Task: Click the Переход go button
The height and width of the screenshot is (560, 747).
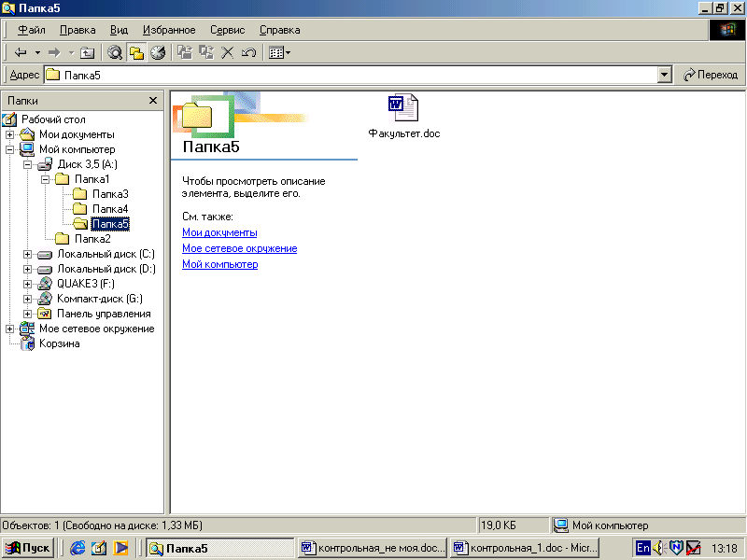Action: [711, 75]
